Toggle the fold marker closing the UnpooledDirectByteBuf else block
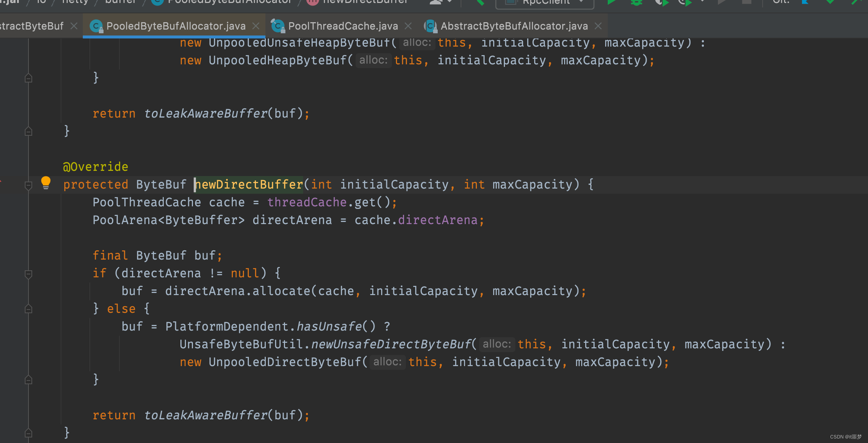The image size is (868, 443). 28,380
